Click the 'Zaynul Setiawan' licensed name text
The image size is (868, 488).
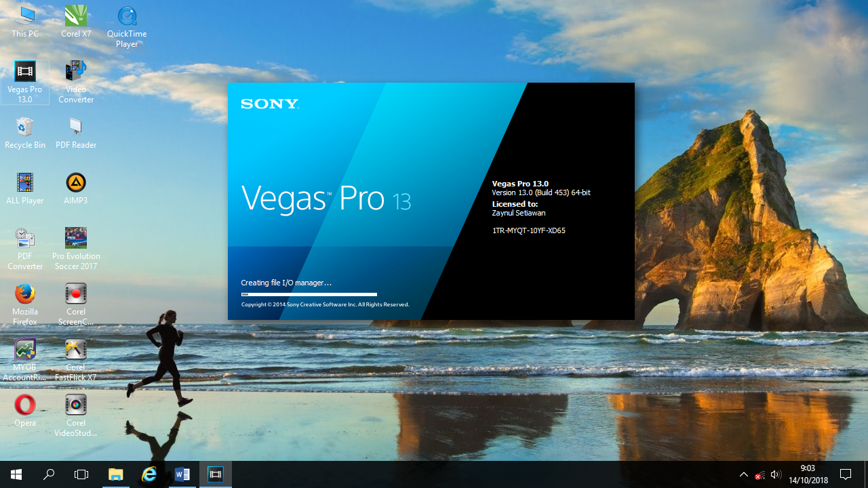pos(519,213)
